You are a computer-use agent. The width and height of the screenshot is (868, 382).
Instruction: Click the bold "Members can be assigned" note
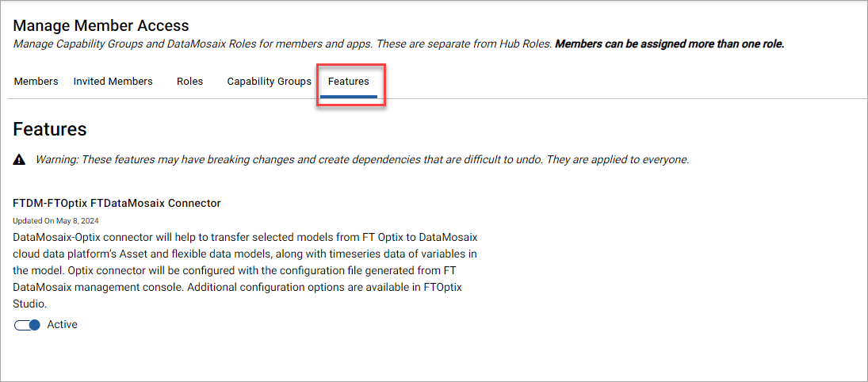[670, 44]
